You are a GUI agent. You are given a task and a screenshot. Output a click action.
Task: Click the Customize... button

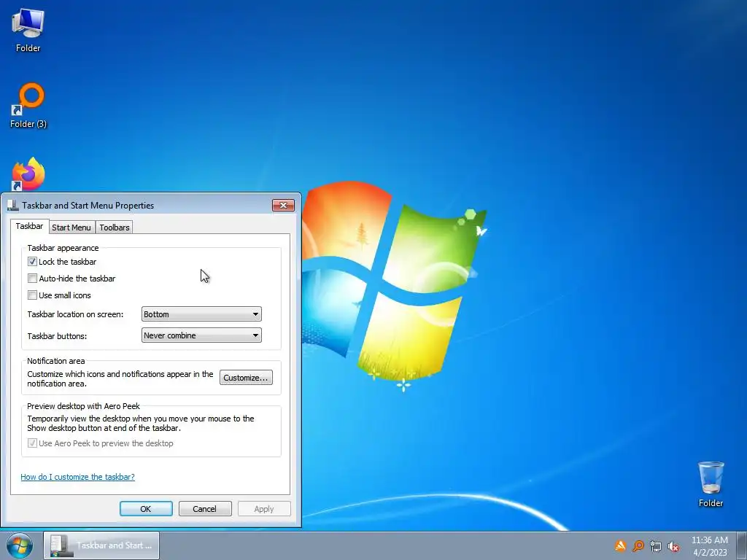coord(246,378)
